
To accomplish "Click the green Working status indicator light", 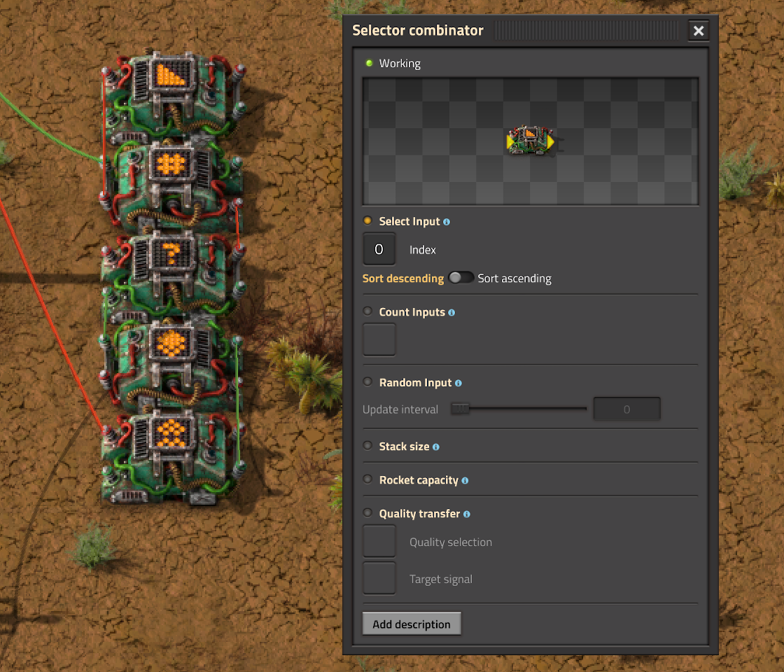I will point(369,63).
